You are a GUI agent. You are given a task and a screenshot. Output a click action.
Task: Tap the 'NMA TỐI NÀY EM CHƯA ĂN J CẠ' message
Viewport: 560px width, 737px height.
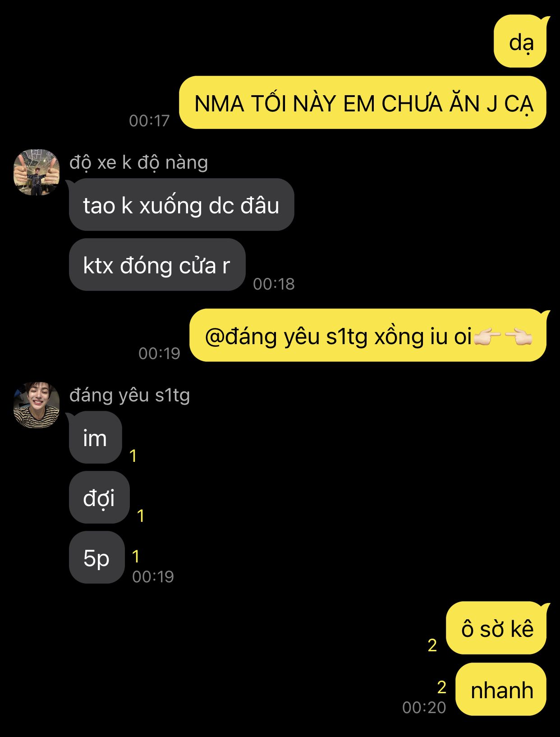(363, 103)
